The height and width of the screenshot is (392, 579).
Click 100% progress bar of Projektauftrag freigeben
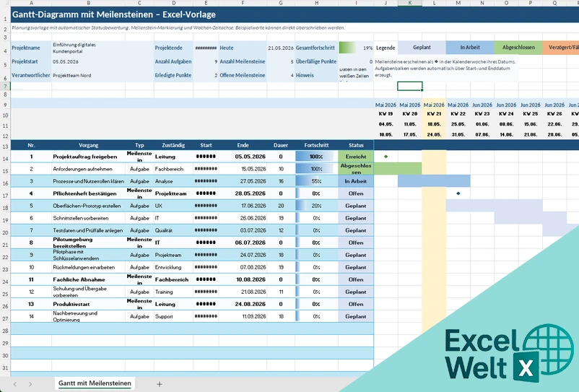click(x=316, y=157)
